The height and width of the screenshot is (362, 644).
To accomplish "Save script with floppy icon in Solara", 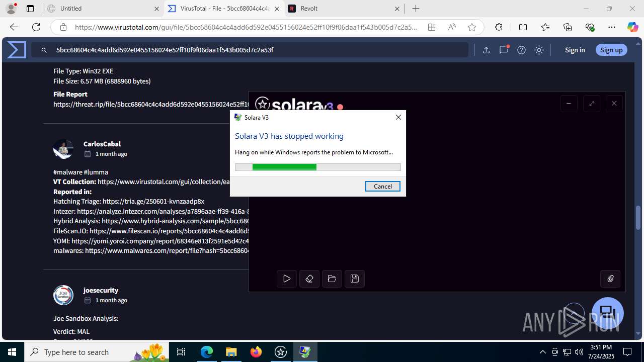I will pos(355,279).
